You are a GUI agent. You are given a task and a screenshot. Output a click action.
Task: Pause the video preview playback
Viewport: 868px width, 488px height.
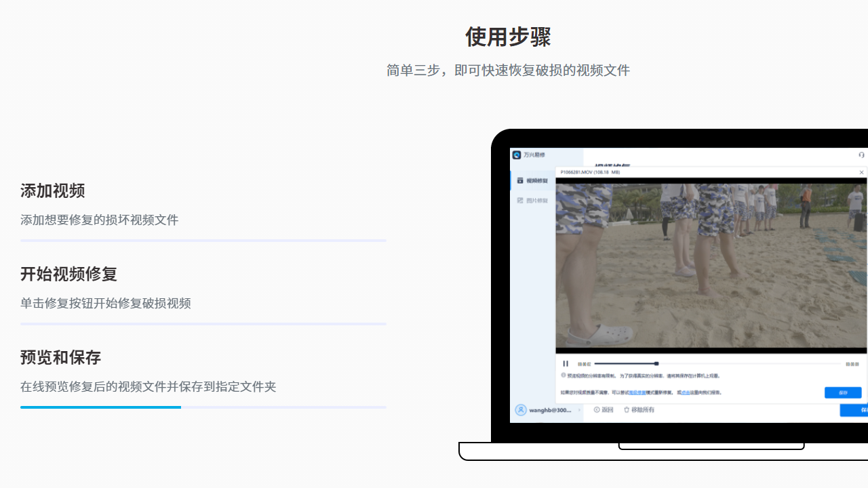pos(565,363)
